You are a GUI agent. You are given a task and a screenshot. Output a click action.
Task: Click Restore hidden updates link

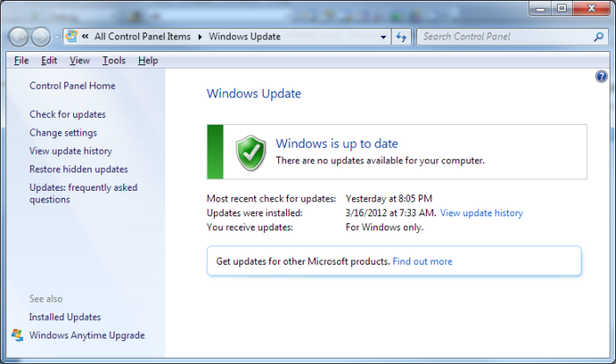pos(78,169)
